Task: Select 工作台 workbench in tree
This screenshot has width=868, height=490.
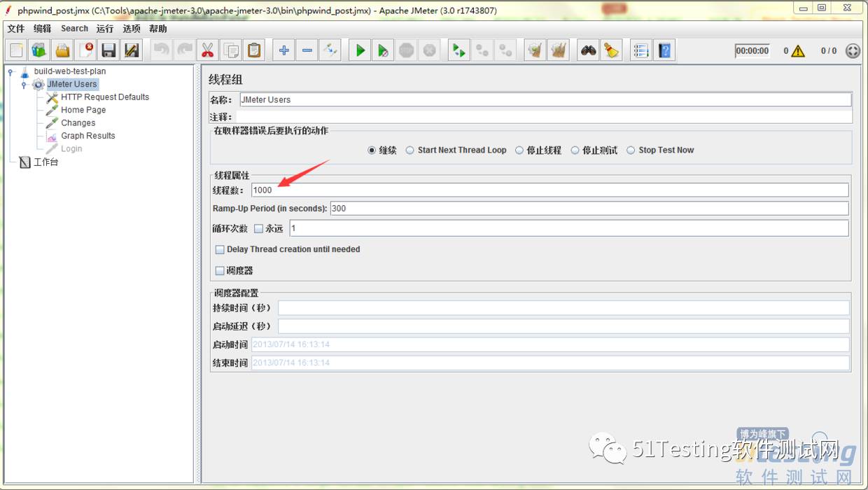Action: click(x=45, y=162)
